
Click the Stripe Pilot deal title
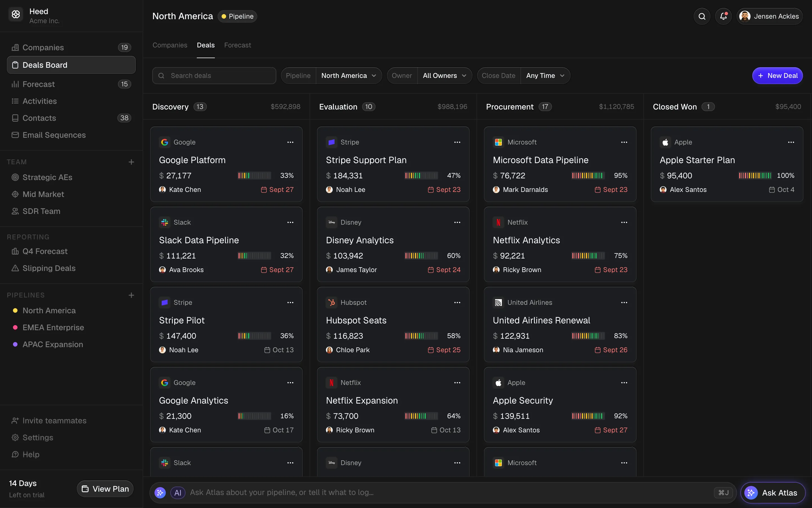point(182,320)
